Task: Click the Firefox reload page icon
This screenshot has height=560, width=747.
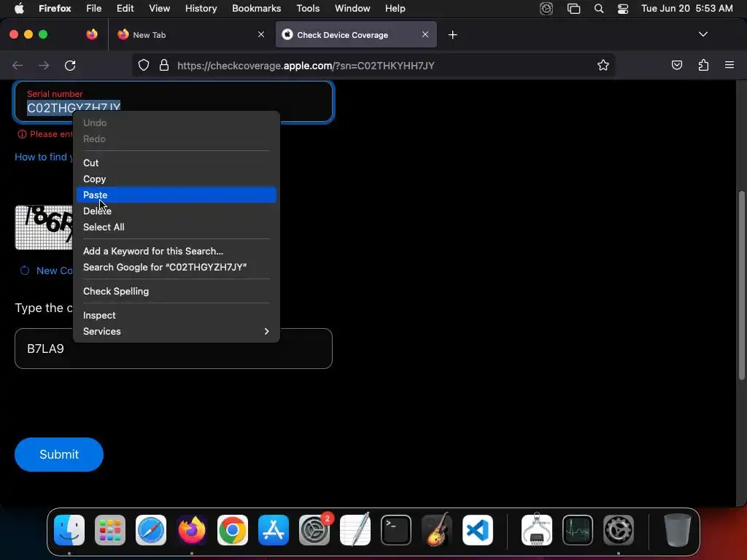Action: click(70, 65)
